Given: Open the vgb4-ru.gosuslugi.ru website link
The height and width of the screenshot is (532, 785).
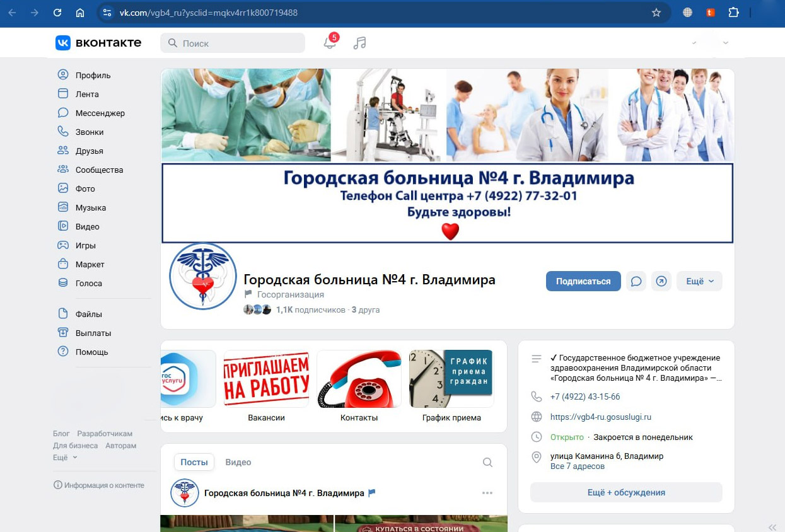Looking at the screenshot, I should click(x=601, y=417).
